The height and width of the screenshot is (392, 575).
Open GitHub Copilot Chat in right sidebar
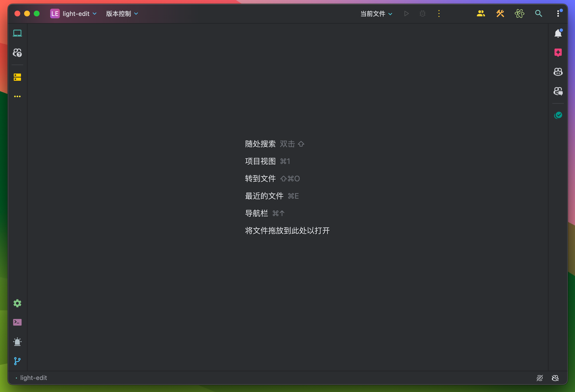pos(558,91)
